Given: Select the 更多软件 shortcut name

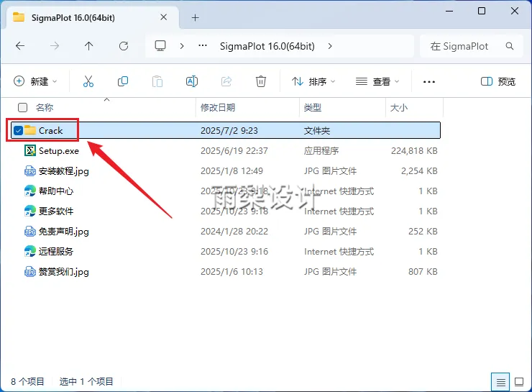Looking at the screenshot, I should pyautogui.click(x=56, y=211).
